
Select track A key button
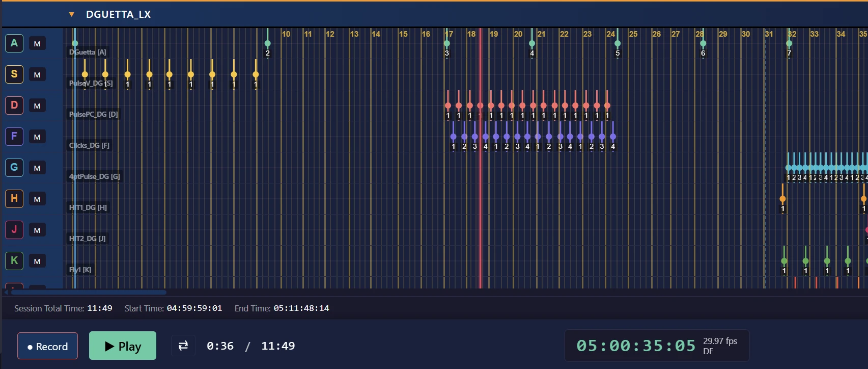click(x=14, y=43)
